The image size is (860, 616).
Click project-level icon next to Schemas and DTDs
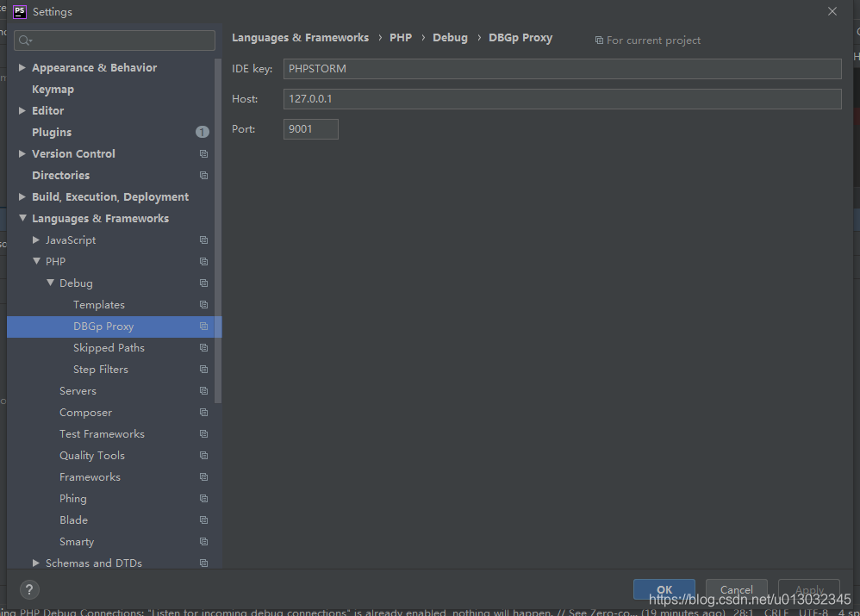pos(203,563)
